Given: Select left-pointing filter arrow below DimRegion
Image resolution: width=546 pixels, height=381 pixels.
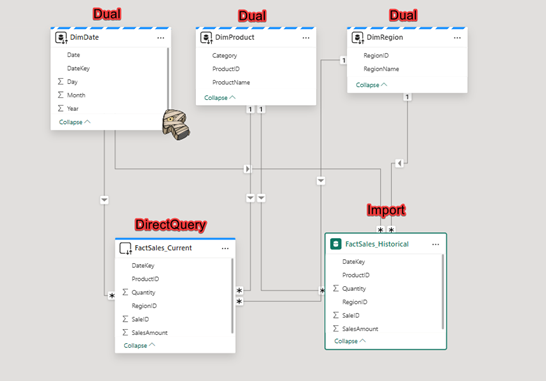Looking at the screenshot, I should 399,163.
